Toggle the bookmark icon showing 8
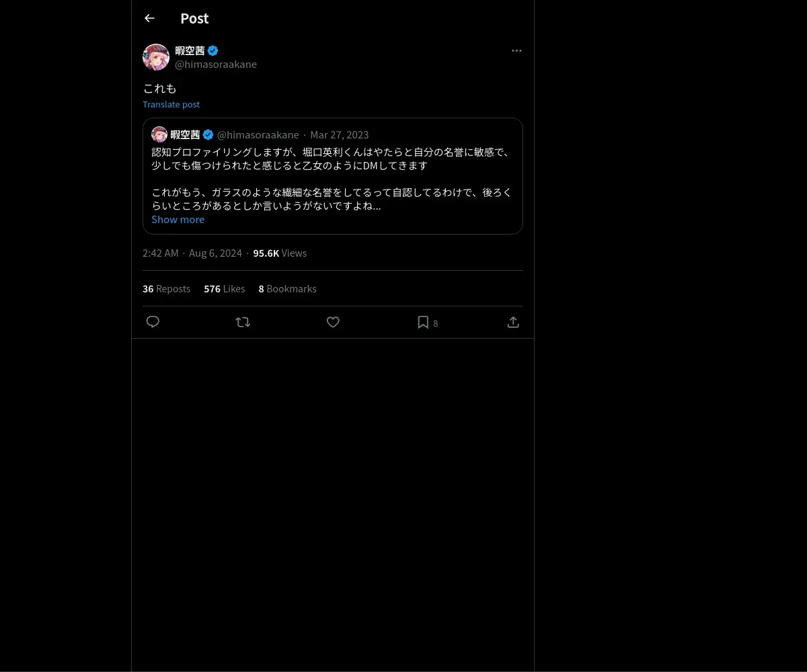This screenshot has height=672, width=807. 428,323
